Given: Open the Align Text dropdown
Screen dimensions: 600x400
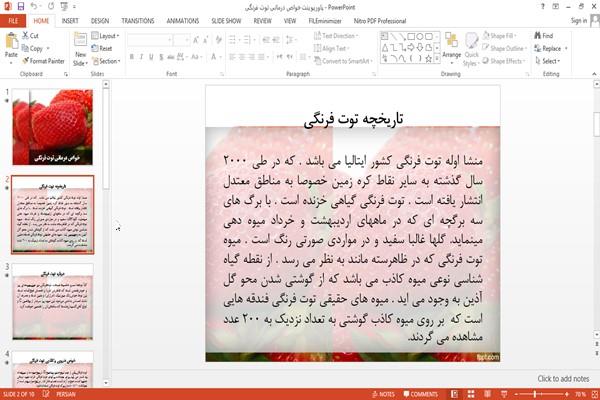Looking at the screenshot, I should pyautogui.click(x=331, y=48).
